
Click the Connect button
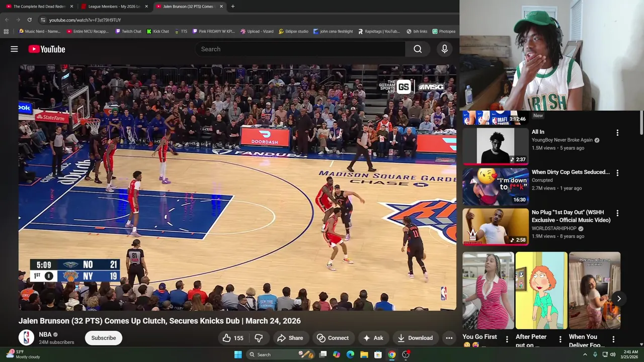(332, 338)
